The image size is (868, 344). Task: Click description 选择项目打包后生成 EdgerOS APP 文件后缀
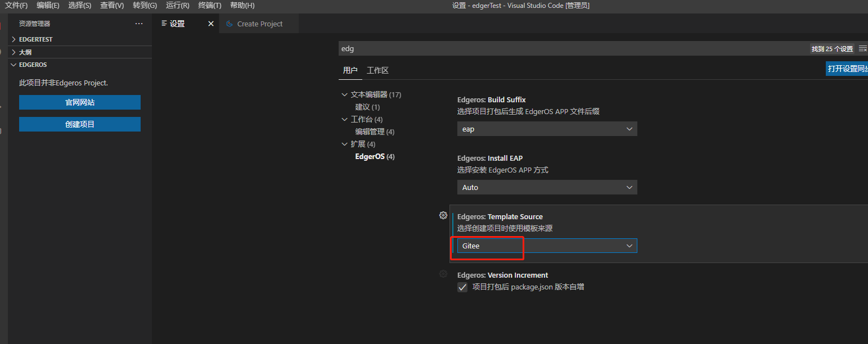528,111
